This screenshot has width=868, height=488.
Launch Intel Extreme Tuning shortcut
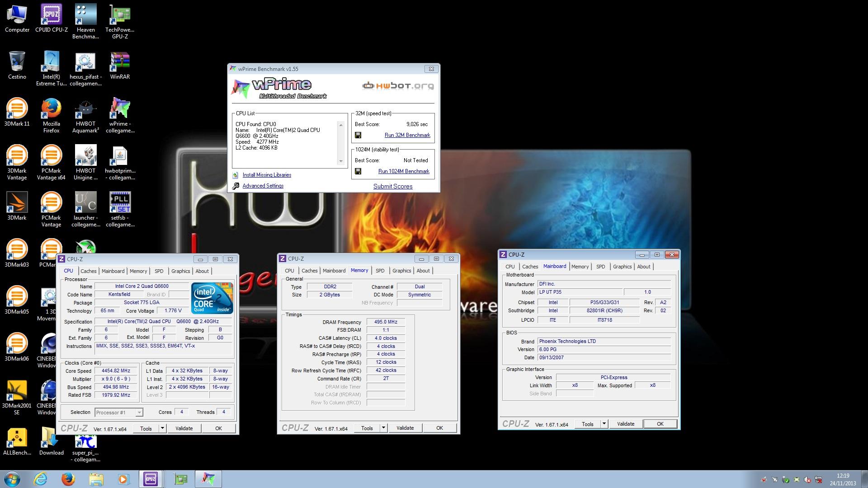pos(52,69)
